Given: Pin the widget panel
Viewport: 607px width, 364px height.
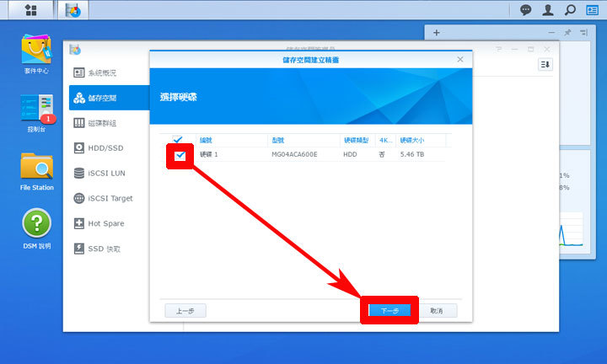Looking at the screenshot, I should click(x=567, y=33).
